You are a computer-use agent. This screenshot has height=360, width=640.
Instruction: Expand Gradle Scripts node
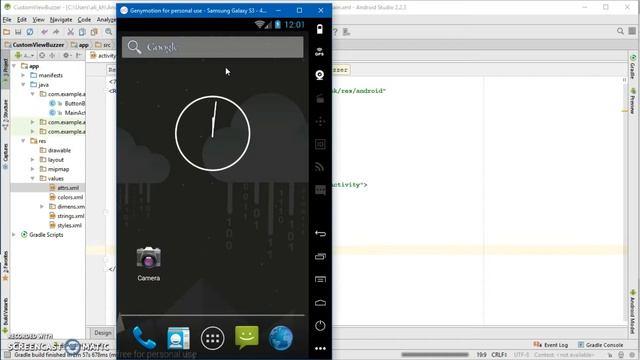(14, 235)
